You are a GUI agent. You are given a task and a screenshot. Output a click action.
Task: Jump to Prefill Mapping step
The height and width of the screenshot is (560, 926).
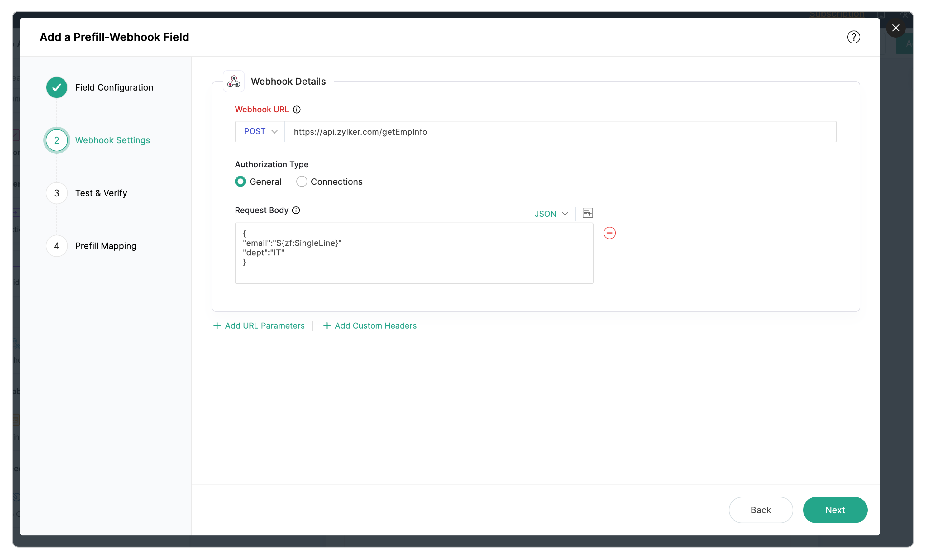tap(106, 246)
